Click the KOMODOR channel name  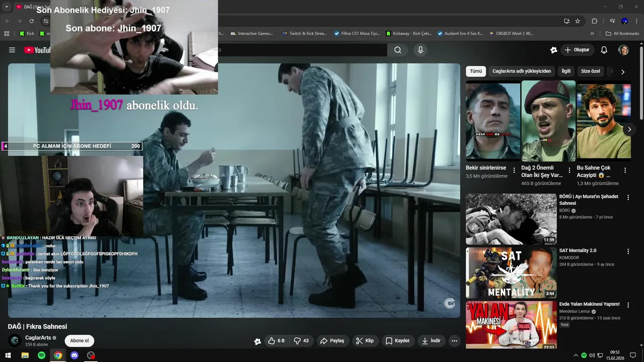[569, 258]
